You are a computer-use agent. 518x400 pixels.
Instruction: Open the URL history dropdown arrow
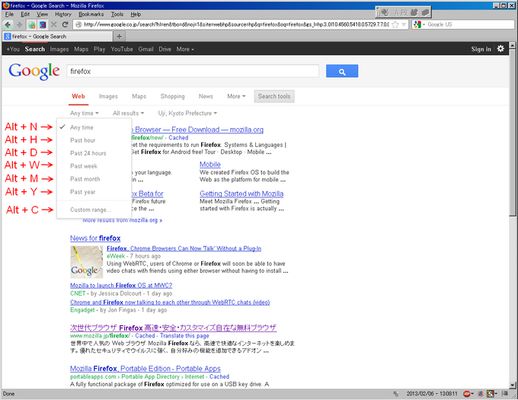click(x=404, y=24)
